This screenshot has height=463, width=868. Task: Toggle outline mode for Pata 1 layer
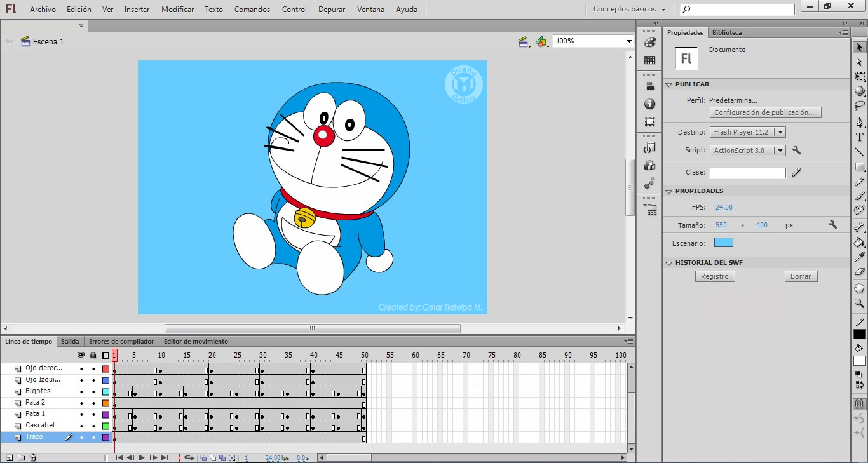point(105,415)
